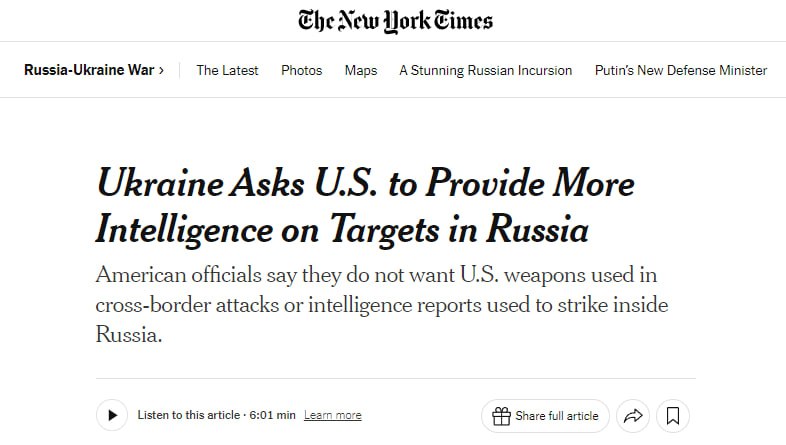Go to The Latest tab
This screenshot has height=445, width=786.
click(x=227, y=70)
